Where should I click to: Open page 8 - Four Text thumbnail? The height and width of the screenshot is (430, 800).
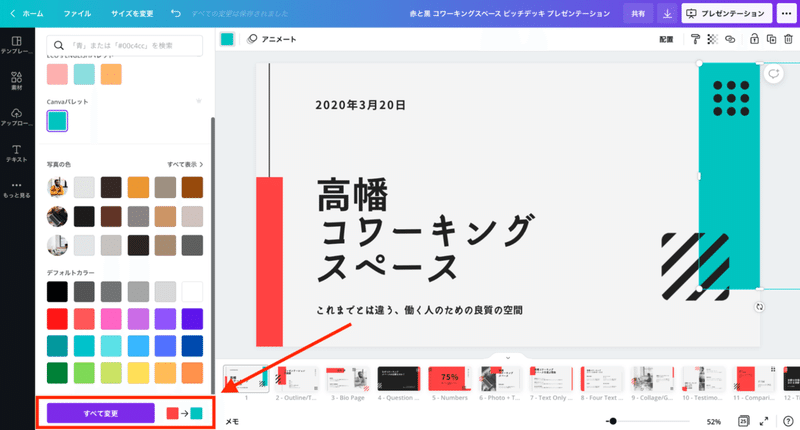[602, 379]
